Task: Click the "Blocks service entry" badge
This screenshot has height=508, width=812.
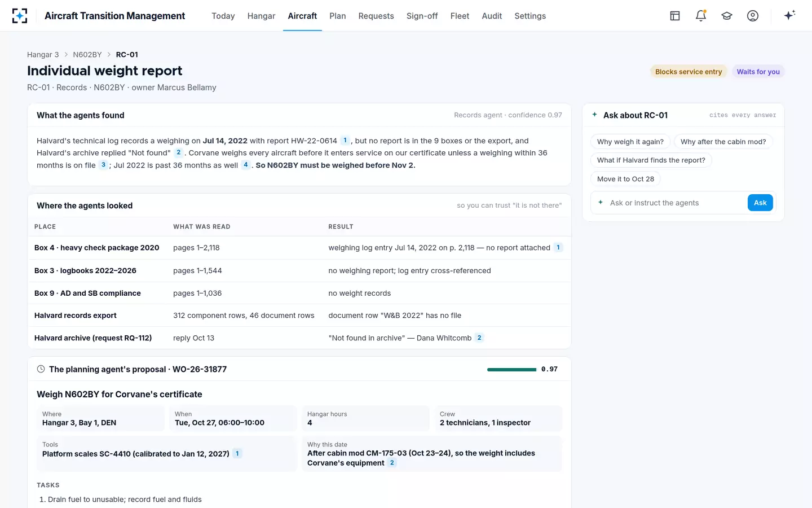Action: [689, 72]
